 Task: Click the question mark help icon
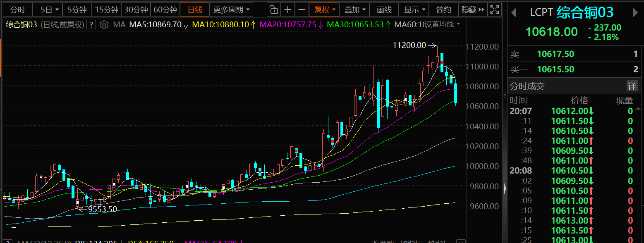click(x=91, y=25)
